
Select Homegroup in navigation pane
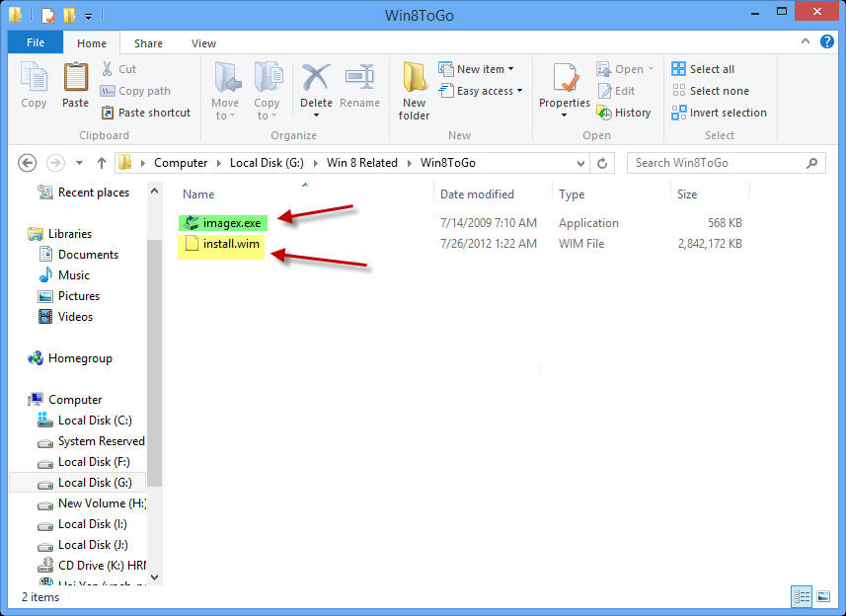pyautogui.click(x=70, y=358)
